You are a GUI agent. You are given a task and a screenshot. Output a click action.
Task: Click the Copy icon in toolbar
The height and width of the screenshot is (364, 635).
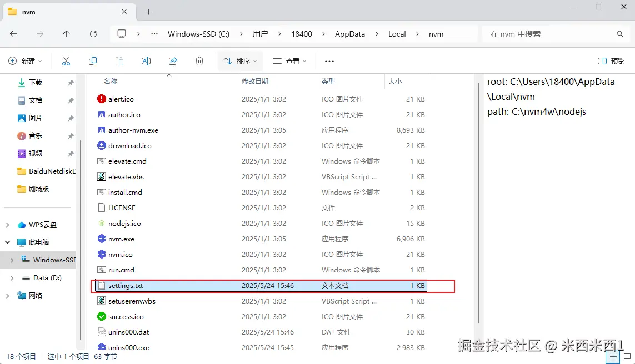click(x=93, y=61)
